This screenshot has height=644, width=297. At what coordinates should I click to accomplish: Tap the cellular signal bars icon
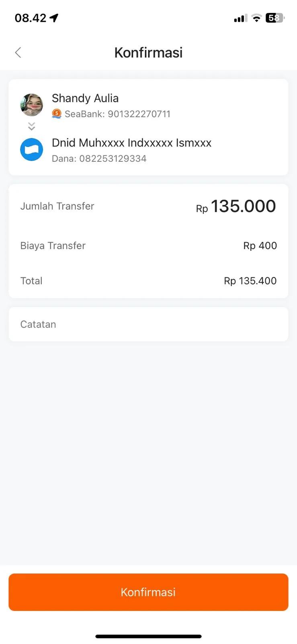240,18
